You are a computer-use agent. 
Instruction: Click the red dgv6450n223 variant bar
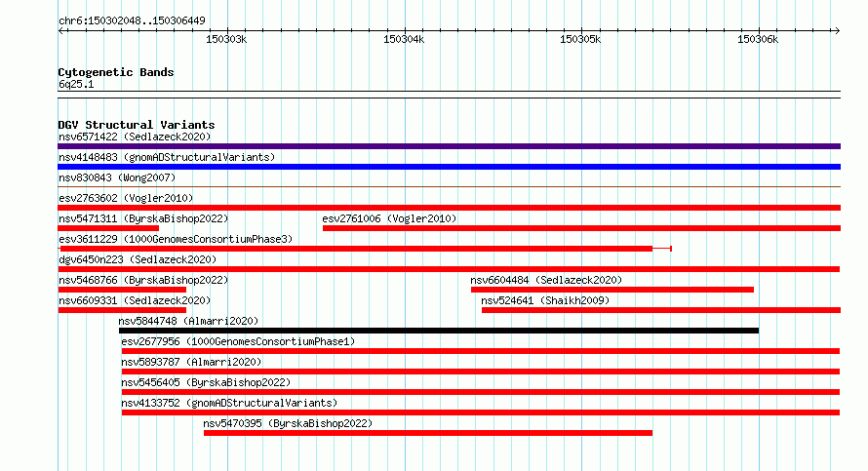(x=449, y=269)
